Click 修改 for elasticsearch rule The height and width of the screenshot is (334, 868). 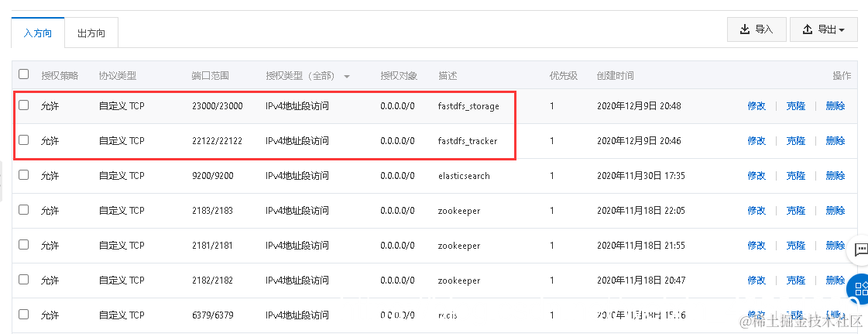(x=756, y=176)
